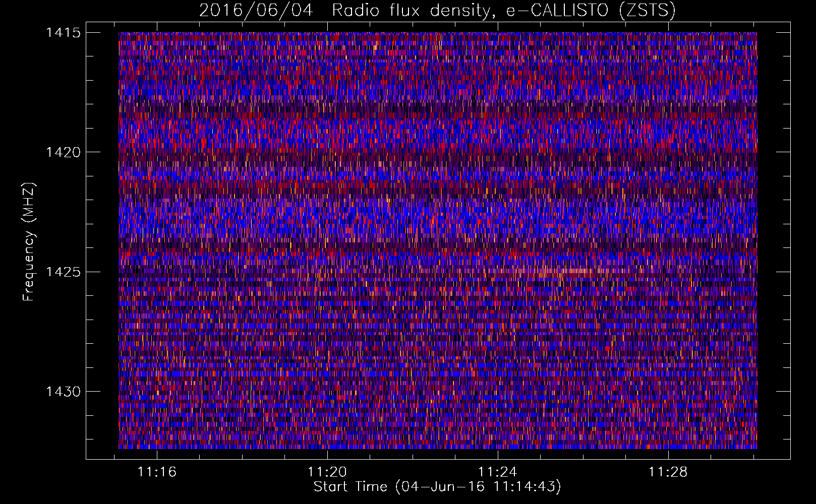Click the "Start Time (04-Jun-16 11:14:43)" label
816x504 pixels.
437,487
